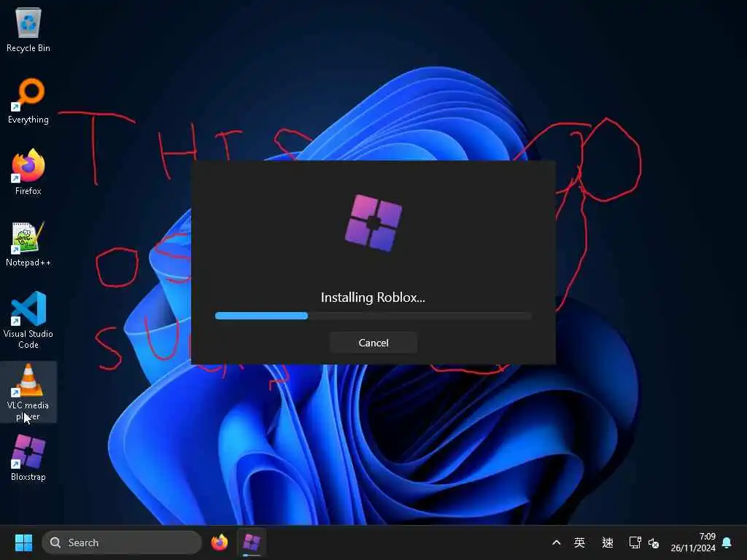Open the muted volume tray icon
Viewport: 747px width, 560px height.
pos(653,542)
